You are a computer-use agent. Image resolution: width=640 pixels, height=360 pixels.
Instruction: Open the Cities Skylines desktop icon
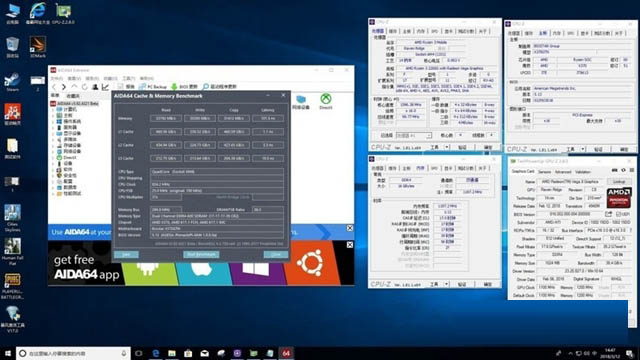point(13,218)
